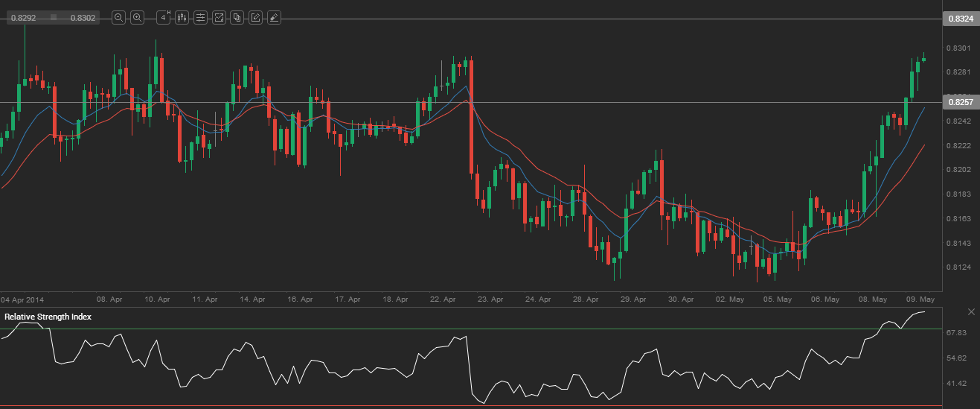Click the zoom in magnifier icon
The height and width of the screenshot is (409, 980).
click(x=138, y=18)
